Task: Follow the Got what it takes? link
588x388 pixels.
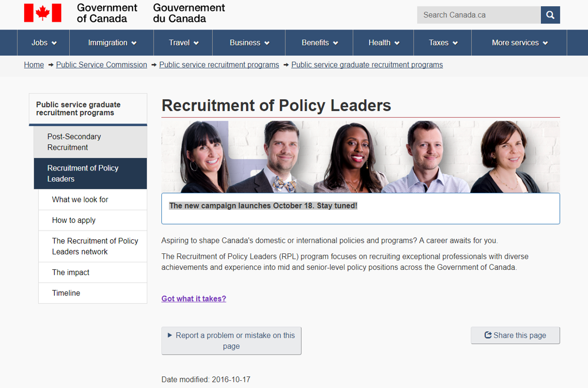Action: (194, 298)
